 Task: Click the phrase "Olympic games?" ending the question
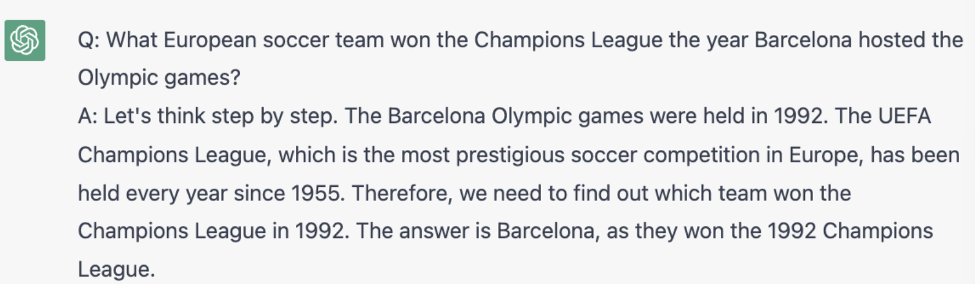(159, 79)
